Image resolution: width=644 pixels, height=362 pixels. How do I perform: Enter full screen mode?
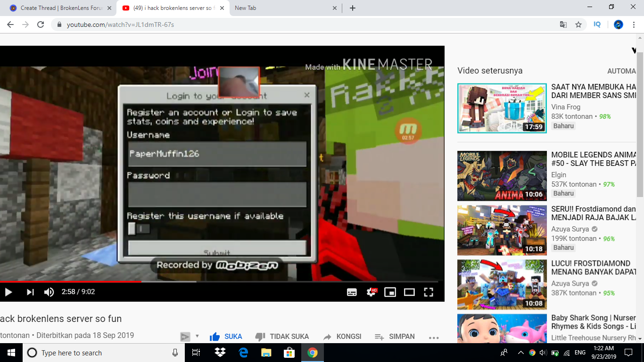429,292
